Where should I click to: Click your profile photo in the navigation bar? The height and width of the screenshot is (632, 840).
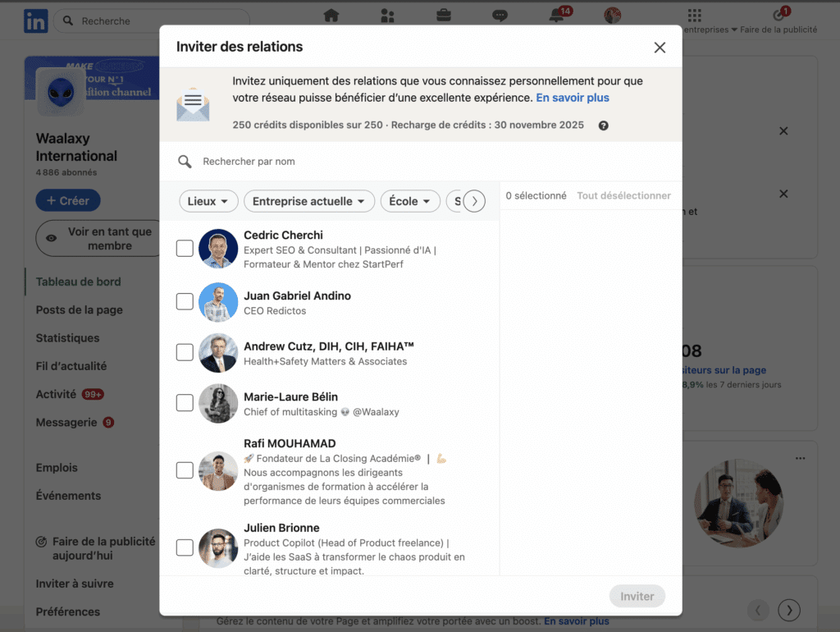[x=612, y=16]
